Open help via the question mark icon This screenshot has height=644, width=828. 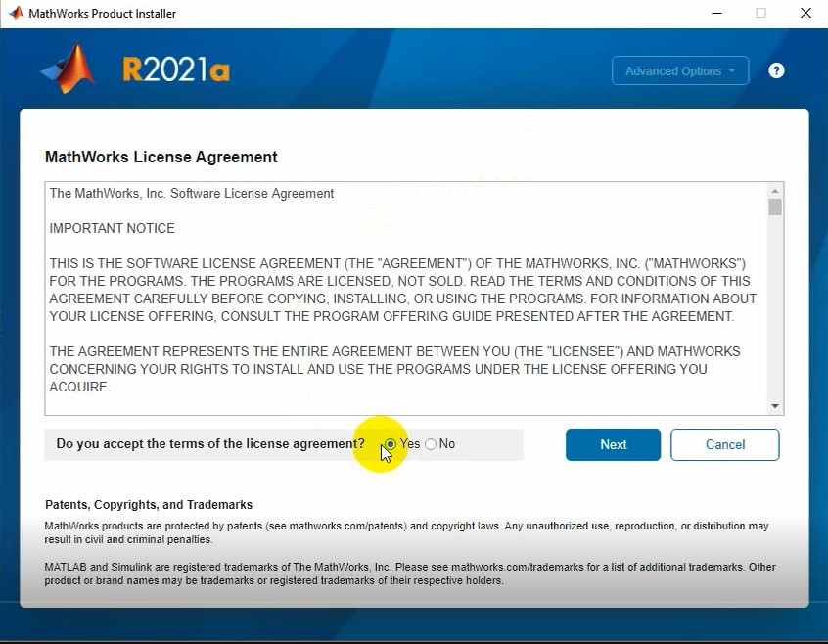click(776, 70)
